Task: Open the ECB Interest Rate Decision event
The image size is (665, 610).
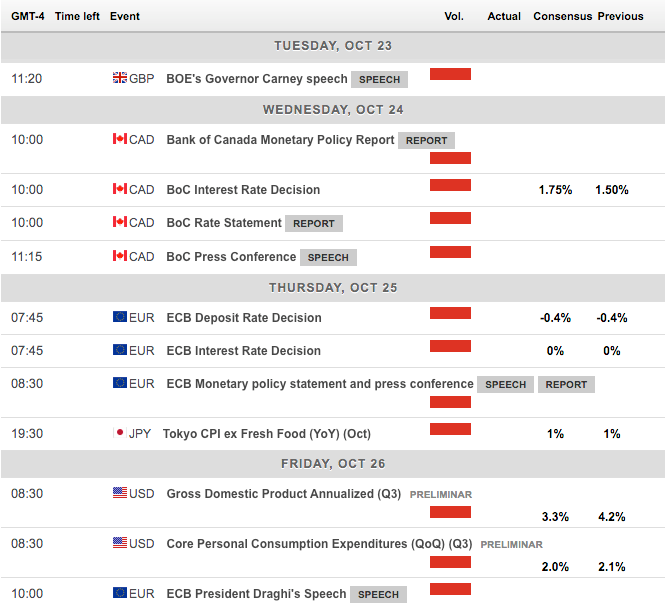Action: [243, 351]
